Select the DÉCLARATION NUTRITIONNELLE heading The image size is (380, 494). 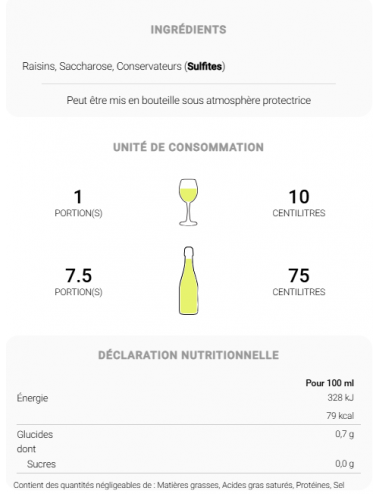click(188, 355)
